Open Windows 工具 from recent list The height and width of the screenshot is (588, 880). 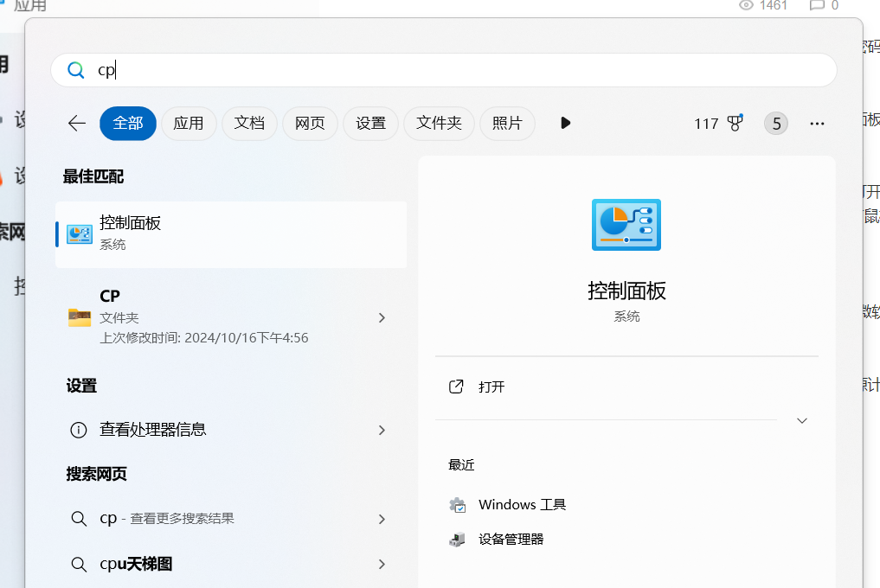(522, 505)
